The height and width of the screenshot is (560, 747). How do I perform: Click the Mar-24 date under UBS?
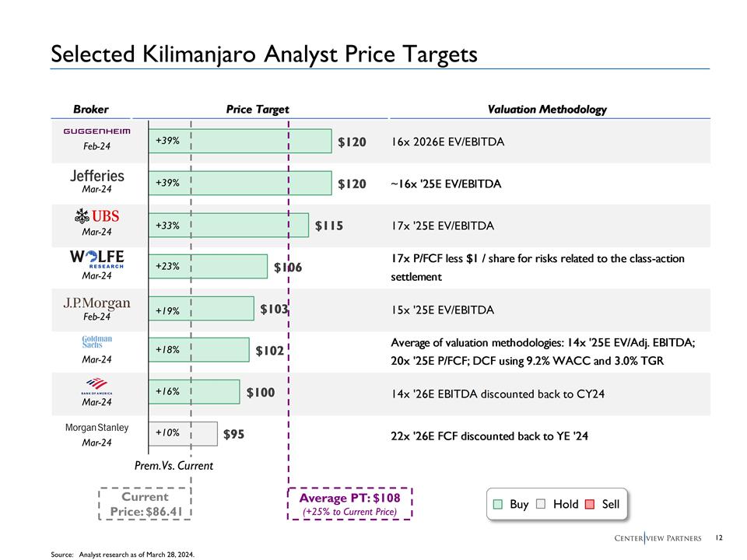click(96, 232)
